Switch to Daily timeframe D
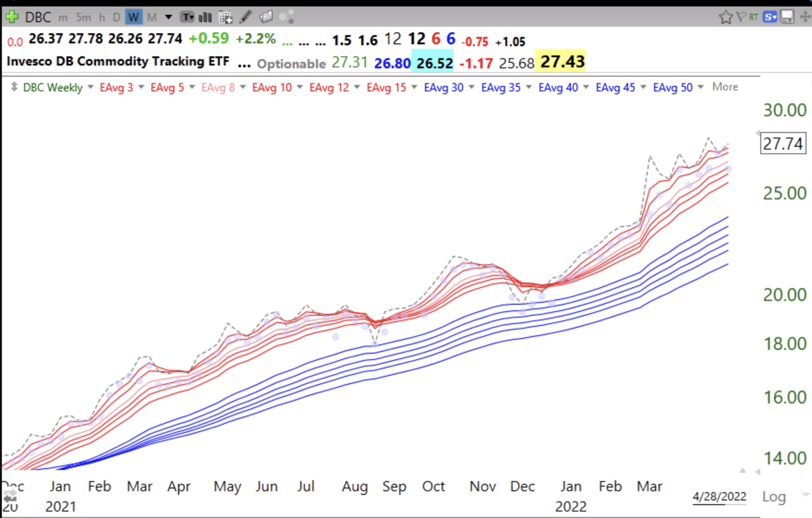The height and width of the screenshot is (518, 812). click(116, 18)
